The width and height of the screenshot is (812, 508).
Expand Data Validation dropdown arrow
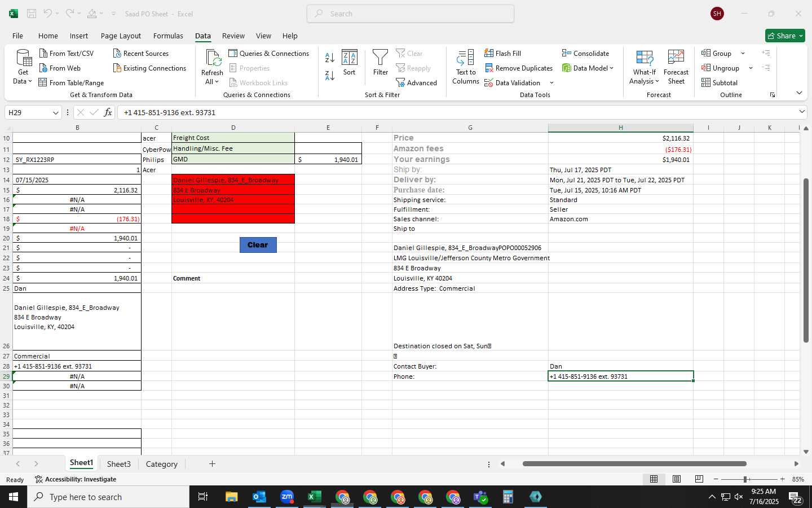[x=551, y=82]
